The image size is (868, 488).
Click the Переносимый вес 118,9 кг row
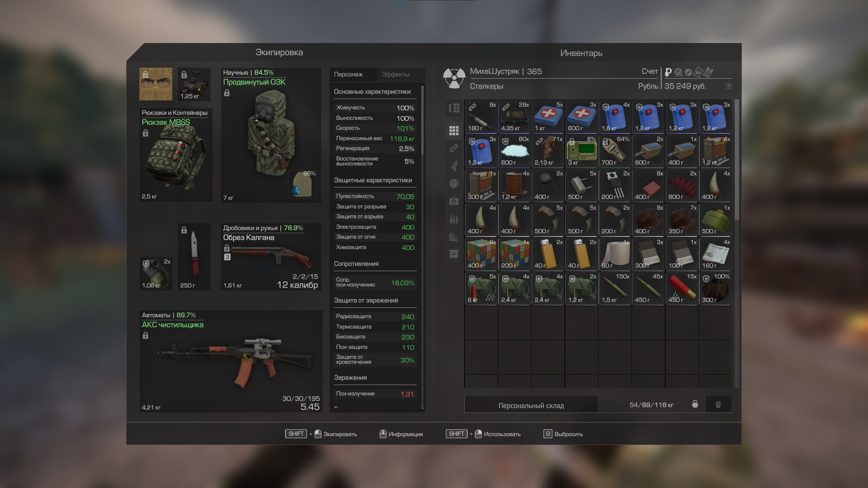tap(375, 139)
